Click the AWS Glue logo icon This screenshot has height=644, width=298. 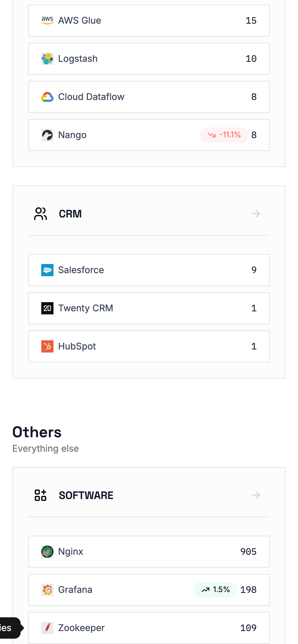47,21
